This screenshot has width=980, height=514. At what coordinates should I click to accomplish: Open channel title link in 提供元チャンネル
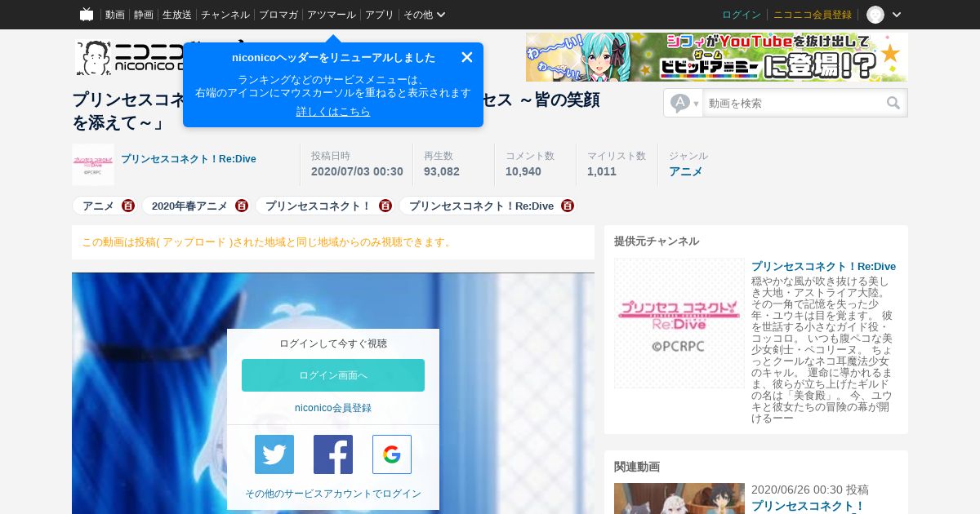[823, 266]
